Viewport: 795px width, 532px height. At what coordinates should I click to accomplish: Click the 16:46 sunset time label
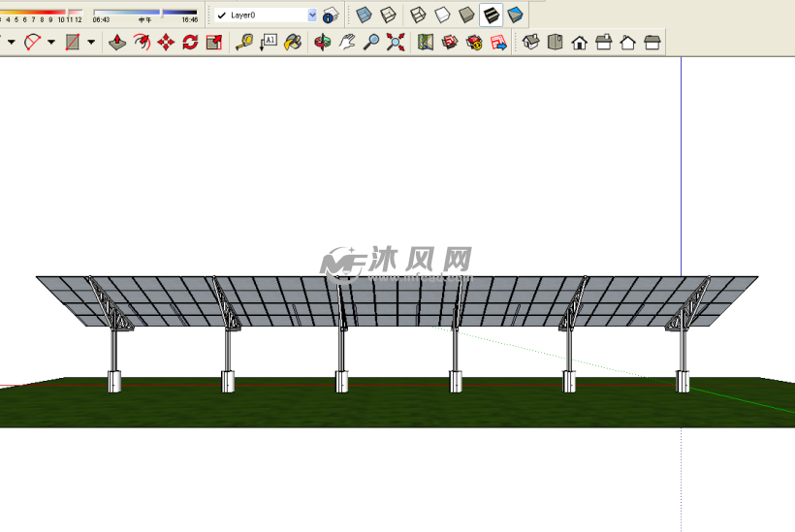tap(190, 20)
